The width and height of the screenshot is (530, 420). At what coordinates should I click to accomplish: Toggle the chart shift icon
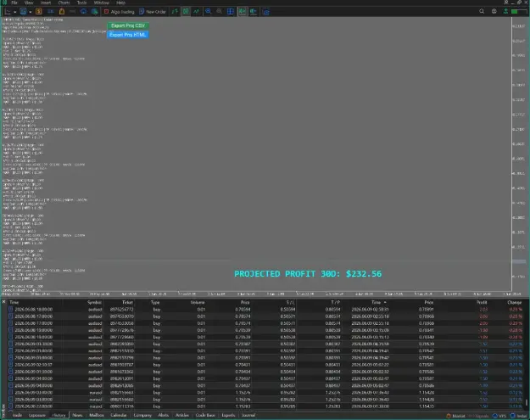[x=254, y=12]
